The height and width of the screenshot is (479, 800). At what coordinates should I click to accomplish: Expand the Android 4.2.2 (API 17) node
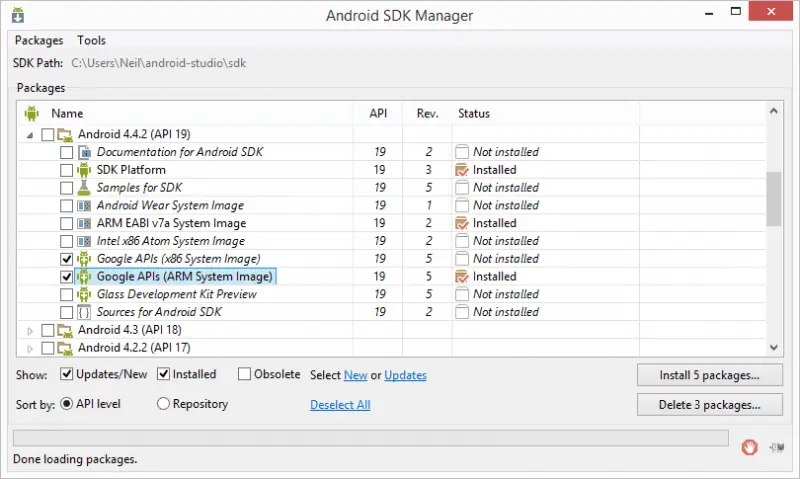pyautogui.click(x=30, y=348)
